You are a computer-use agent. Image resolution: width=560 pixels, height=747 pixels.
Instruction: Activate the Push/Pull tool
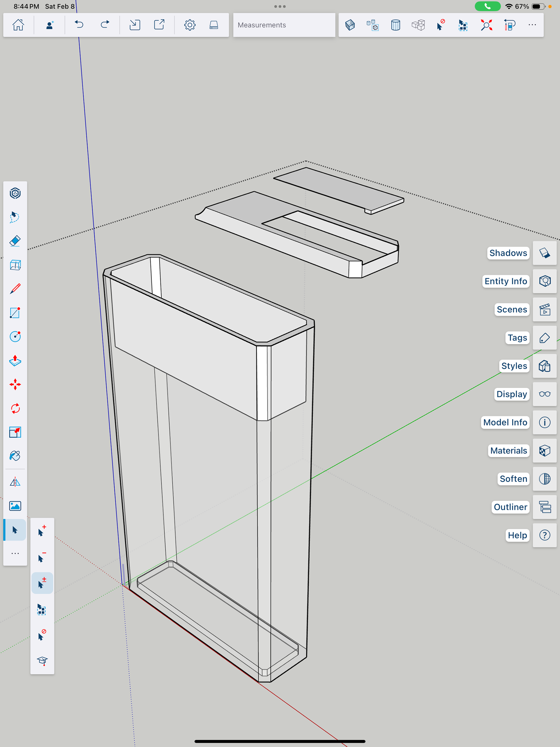coord(15,361)
